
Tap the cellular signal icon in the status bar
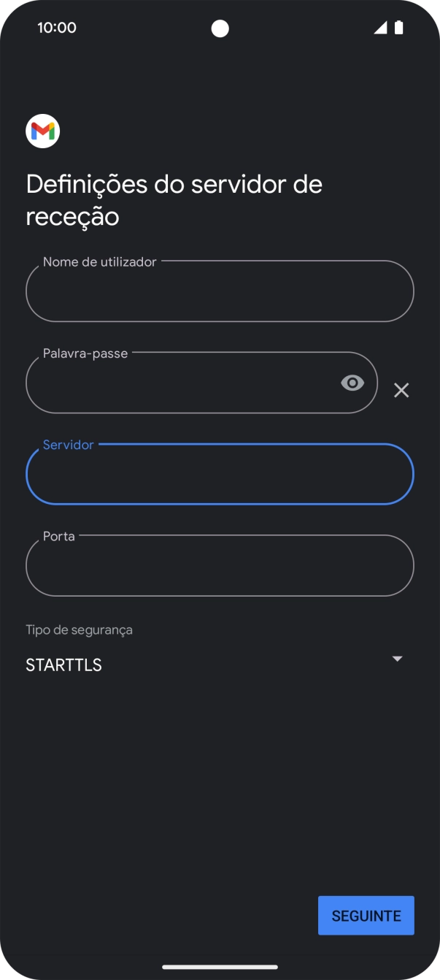click(x=380, y=28)
